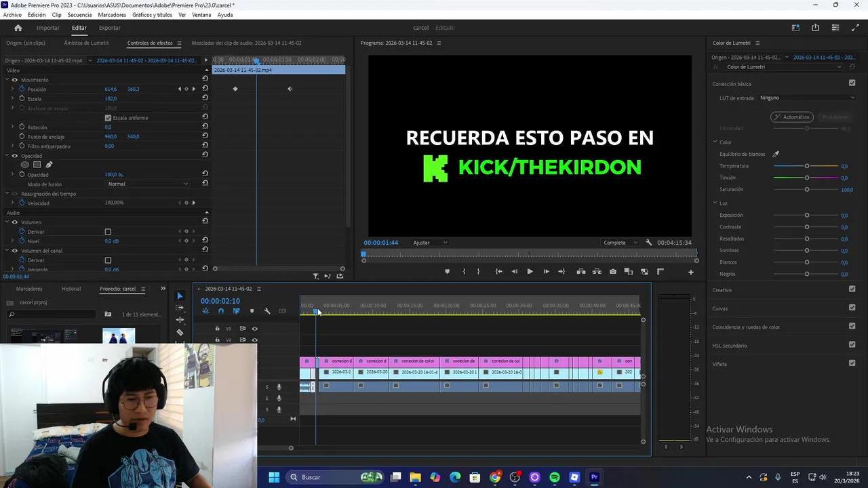Hide track V5 with eye icon
The height and width of the screenshot is (488, 868).
255,329
